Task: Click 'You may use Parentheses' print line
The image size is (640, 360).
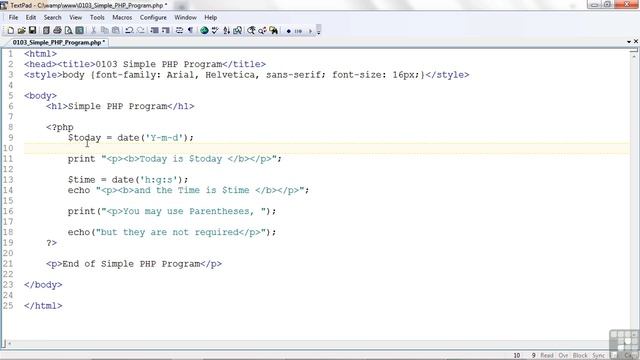Action: (172, 211)
